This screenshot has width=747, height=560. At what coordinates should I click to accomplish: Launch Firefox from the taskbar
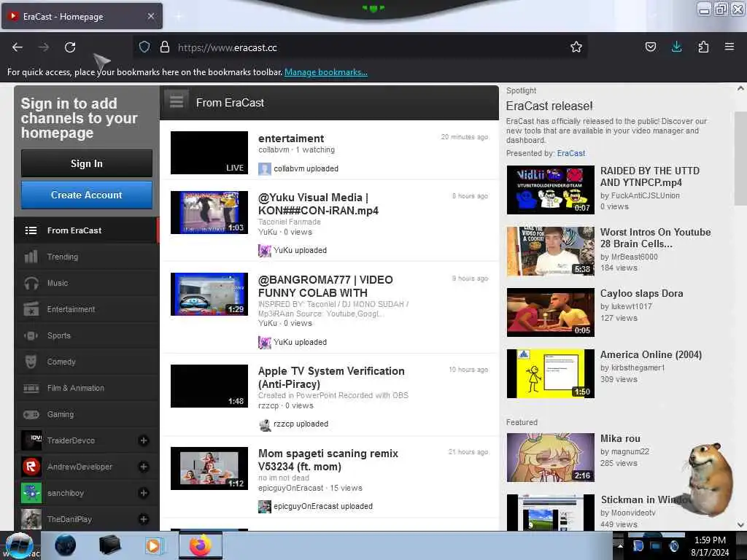201,545
